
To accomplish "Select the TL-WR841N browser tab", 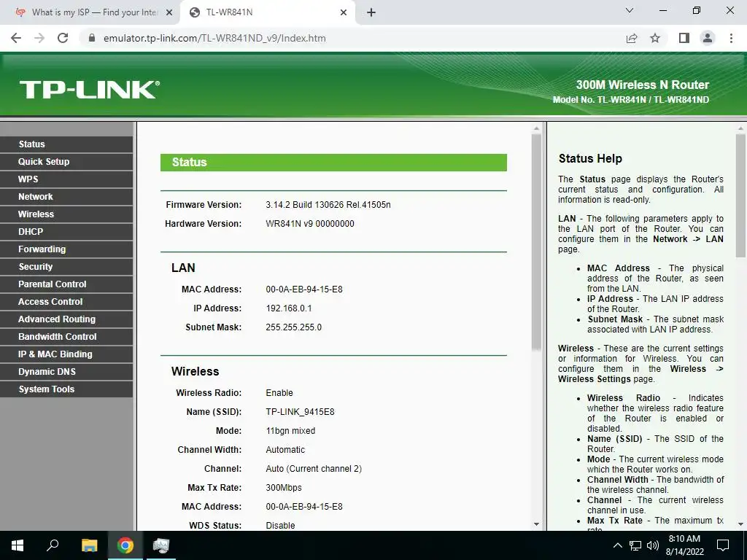I will (x=268, y=12).
